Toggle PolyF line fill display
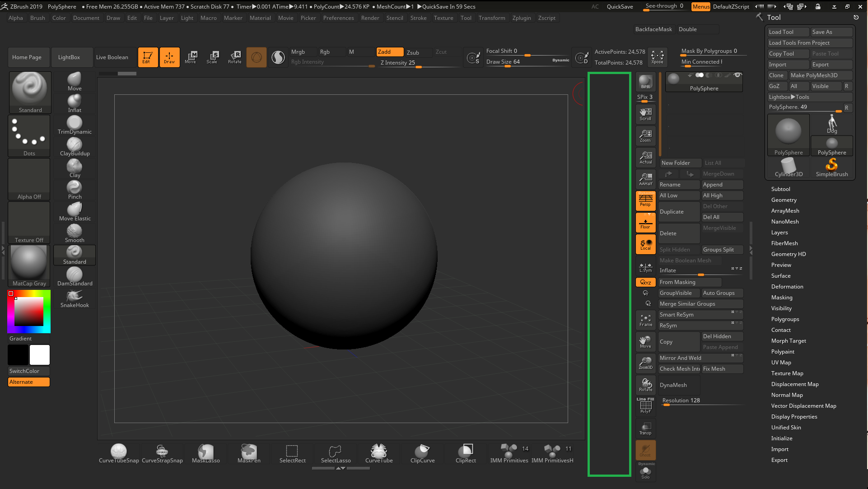The height and width of the screenshot is (489, 868). click(x=645, y=406)
